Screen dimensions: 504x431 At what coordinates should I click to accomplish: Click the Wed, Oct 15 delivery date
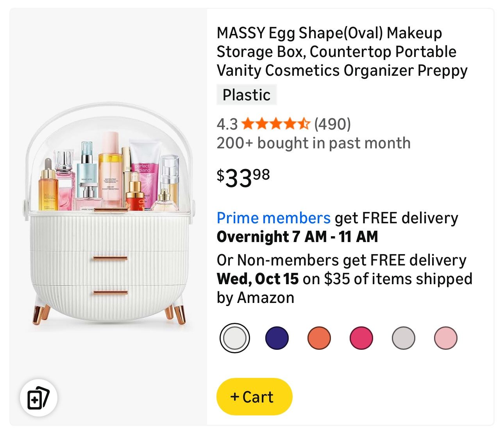tap(258, 279)
